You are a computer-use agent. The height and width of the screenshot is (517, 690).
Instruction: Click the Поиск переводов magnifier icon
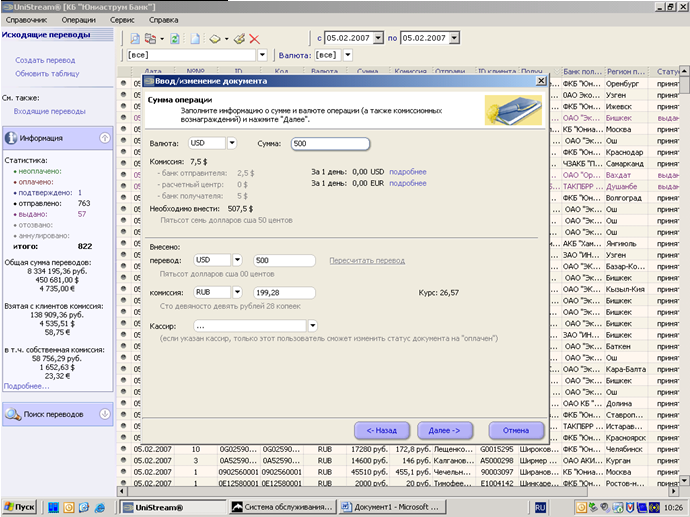pyautogui.click(x=13, y=414)
